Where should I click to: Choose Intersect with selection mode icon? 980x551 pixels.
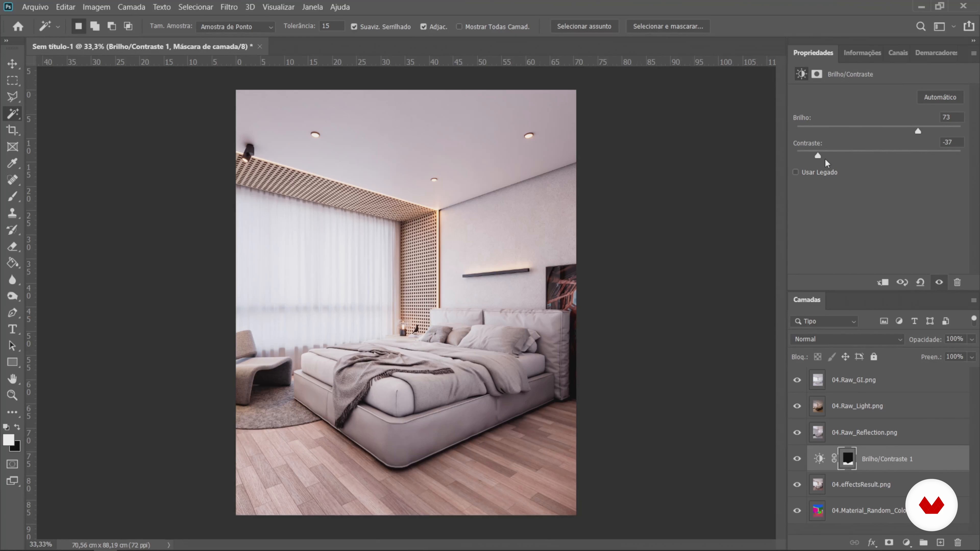[x=128, y=26]
